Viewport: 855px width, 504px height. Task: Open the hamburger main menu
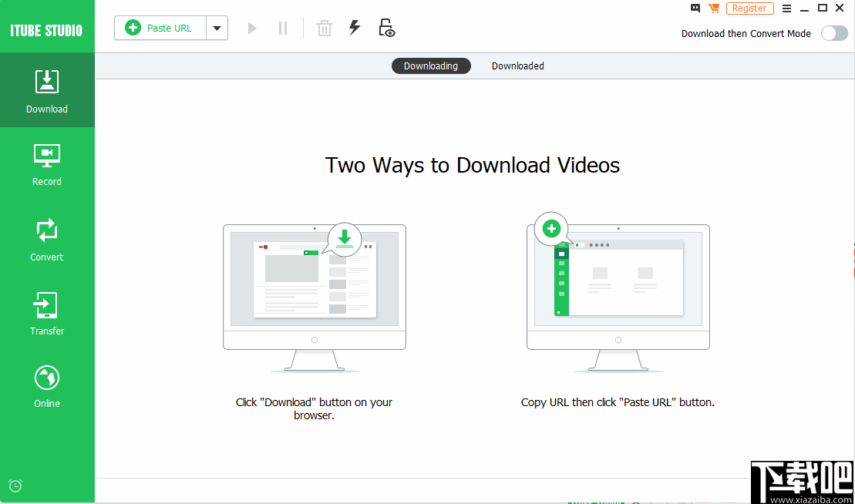786,8
